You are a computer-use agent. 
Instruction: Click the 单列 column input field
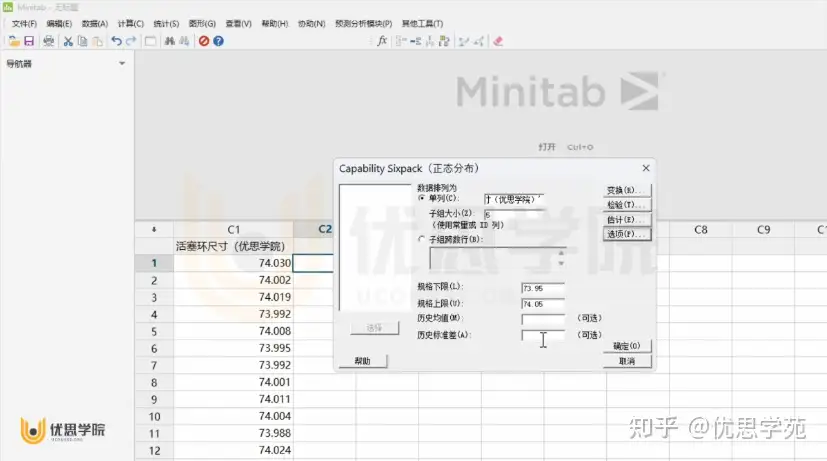514,199
